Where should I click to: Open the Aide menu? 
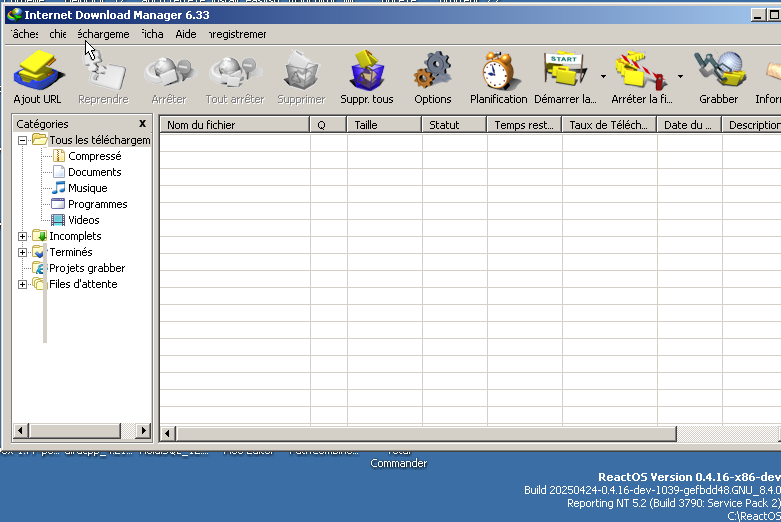(186, 34)
